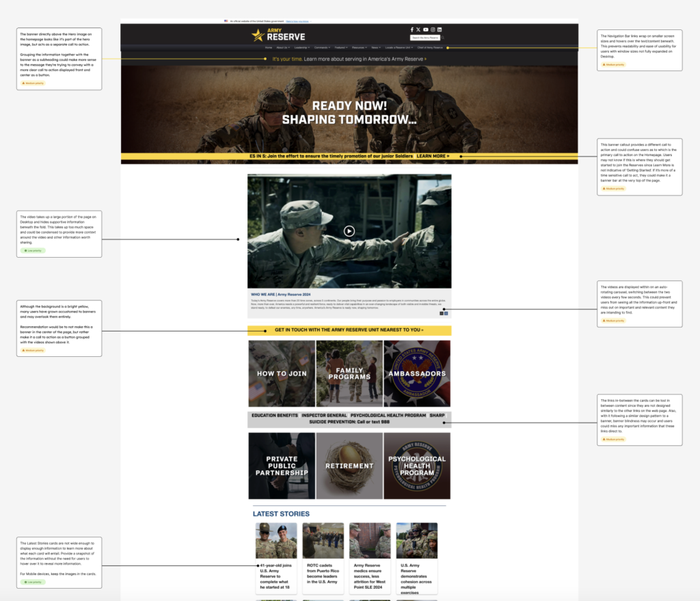The height and width of the screenshot is (601, 700).
Task: Open the LinkedIn social icon
Action: click(x=440, y=29)
